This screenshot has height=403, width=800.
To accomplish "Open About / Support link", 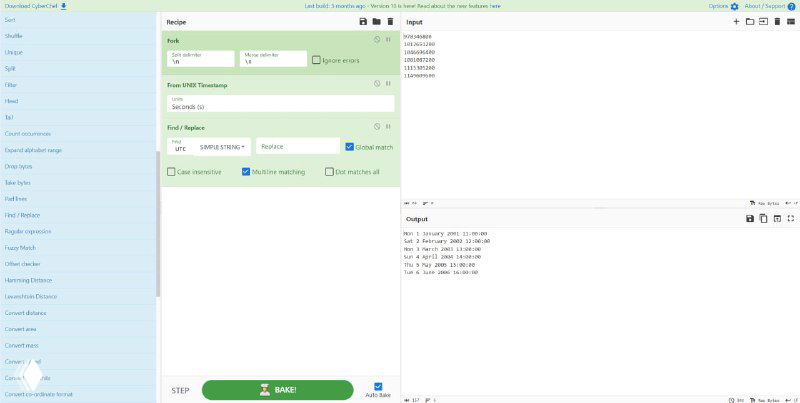I will pos(765,6).
